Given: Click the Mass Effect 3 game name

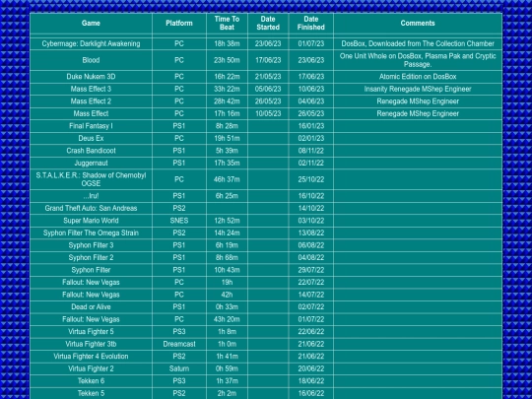Looking at the screenshot, I should tap(91, 89).
